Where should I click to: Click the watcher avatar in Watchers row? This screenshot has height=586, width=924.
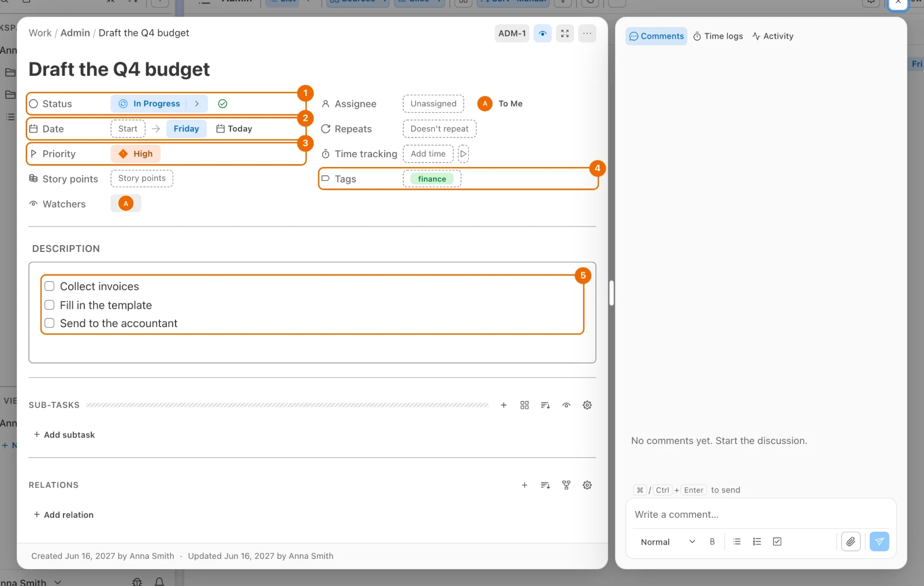click(126, 203)
